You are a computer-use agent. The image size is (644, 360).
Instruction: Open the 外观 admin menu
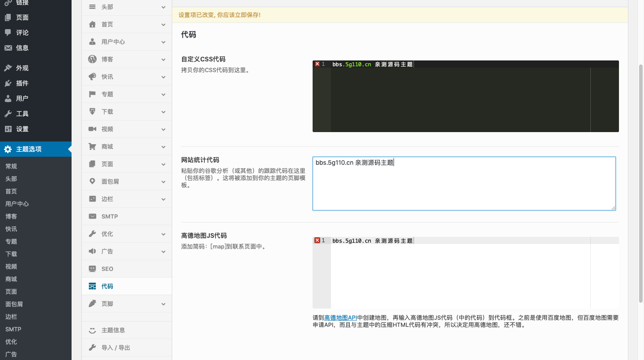[22, 68]
